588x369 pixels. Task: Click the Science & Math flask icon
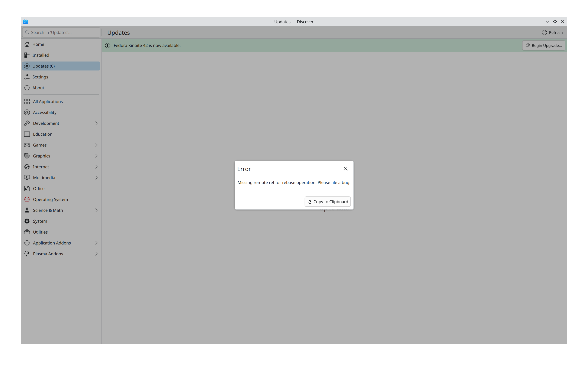click(x=27, y=210)
